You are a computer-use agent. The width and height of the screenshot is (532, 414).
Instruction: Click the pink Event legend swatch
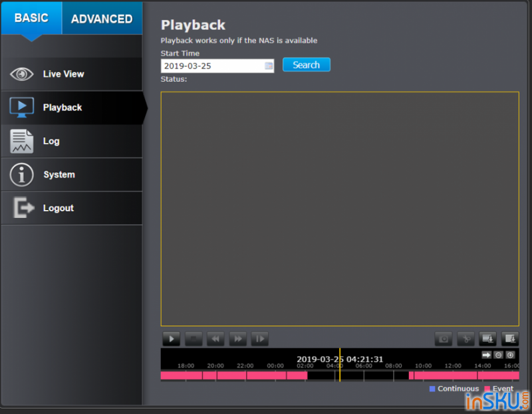coord(487,389)
